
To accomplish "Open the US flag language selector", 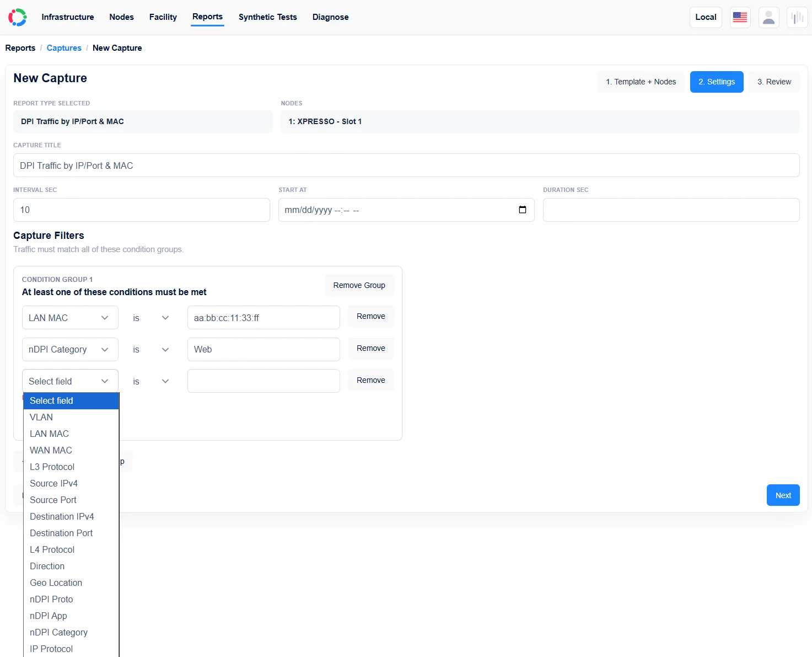I will pos(740,17).
